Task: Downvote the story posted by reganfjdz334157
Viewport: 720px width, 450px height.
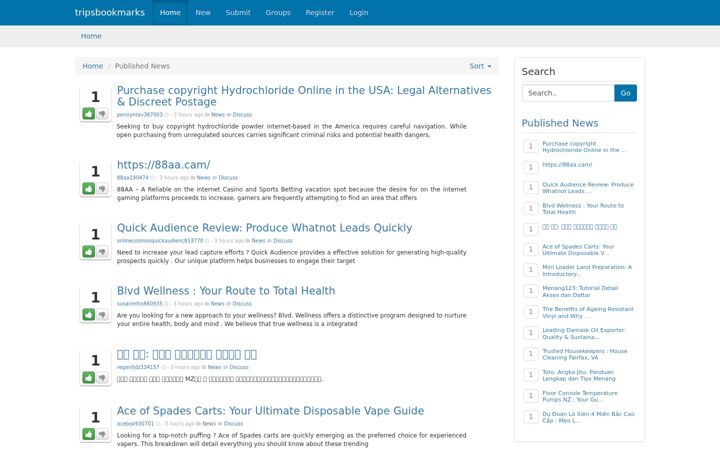Action: click(102, 377)
